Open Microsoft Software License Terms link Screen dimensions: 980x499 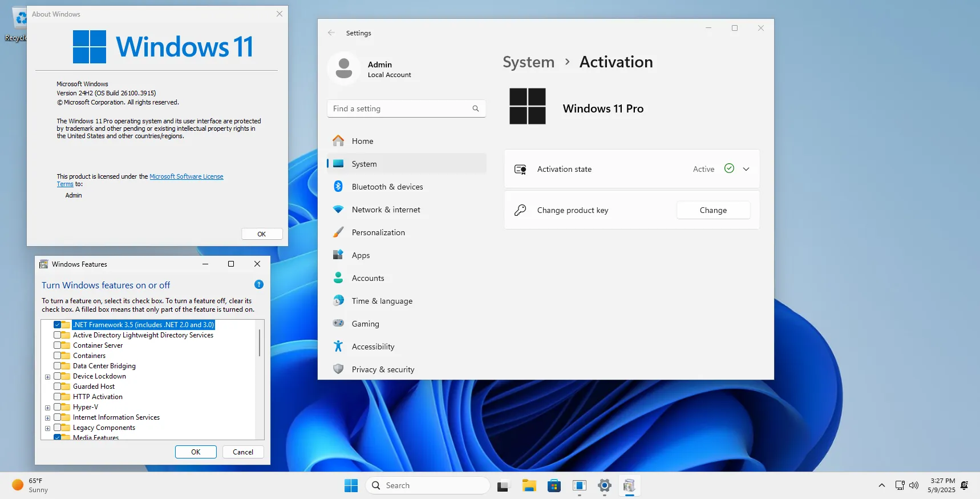pyautogui.click(x=186, y=176)
